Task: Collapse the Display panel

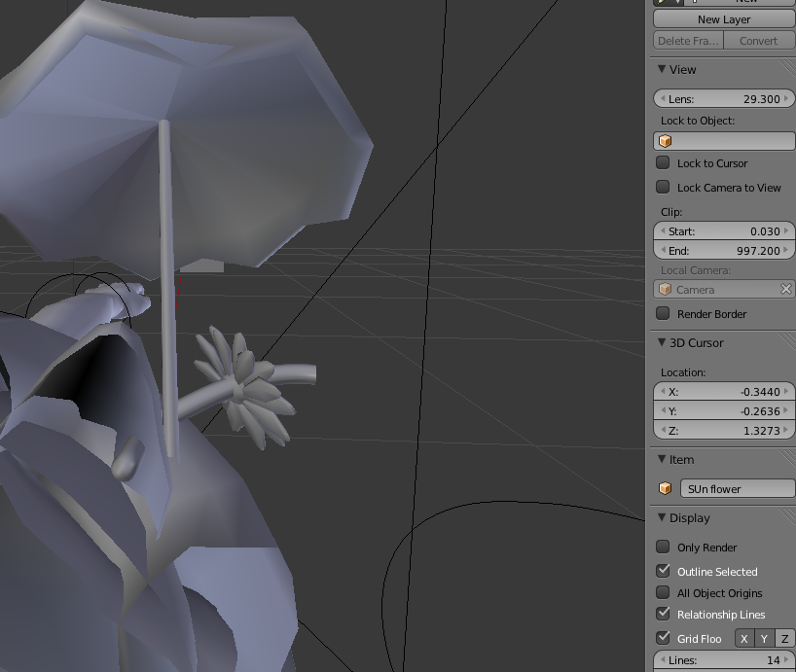Action: coord(662,517)
